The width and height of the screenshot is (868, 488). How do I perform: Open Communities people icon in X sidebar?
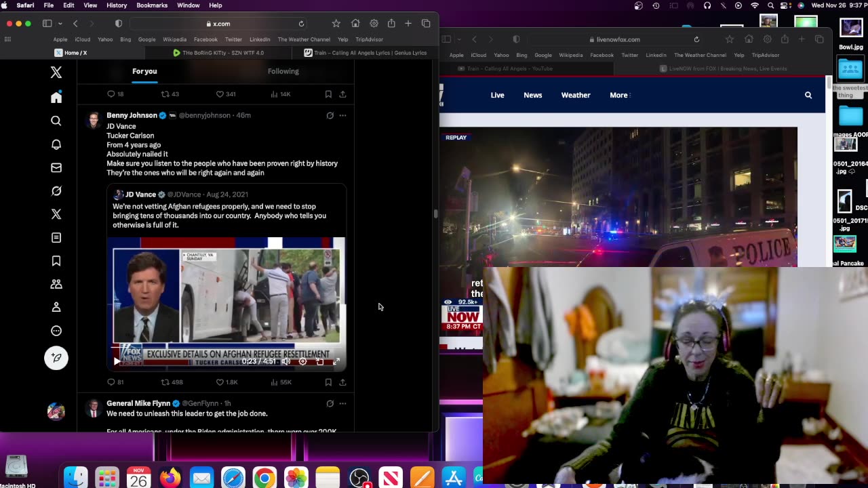pos(56,284)
